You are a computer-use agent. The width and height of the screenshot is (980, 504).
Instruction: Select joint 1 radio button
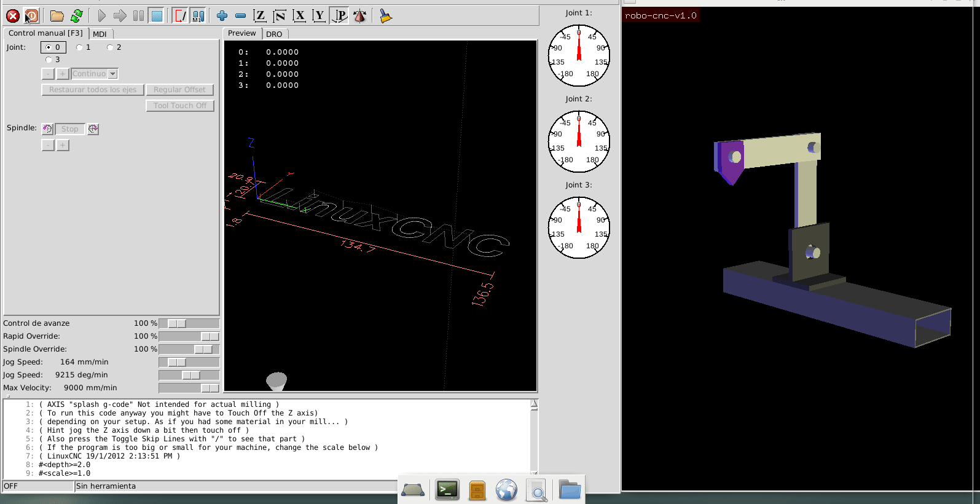(x=84, y=47)
